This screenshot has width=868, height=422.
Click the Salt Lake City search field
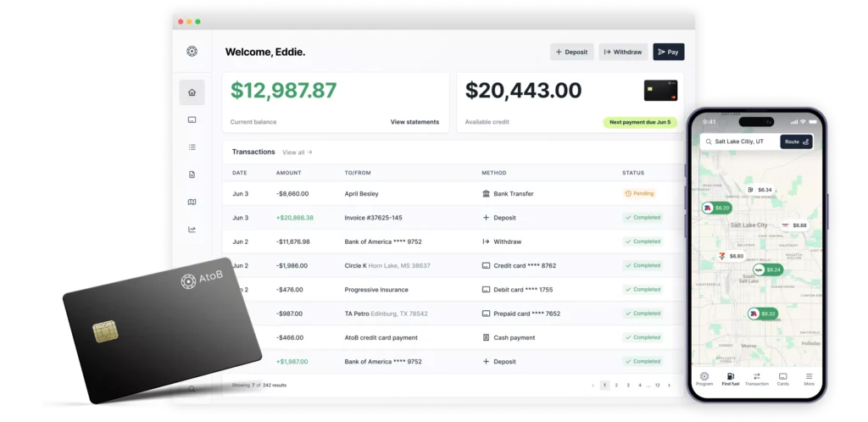click(739, 142)
